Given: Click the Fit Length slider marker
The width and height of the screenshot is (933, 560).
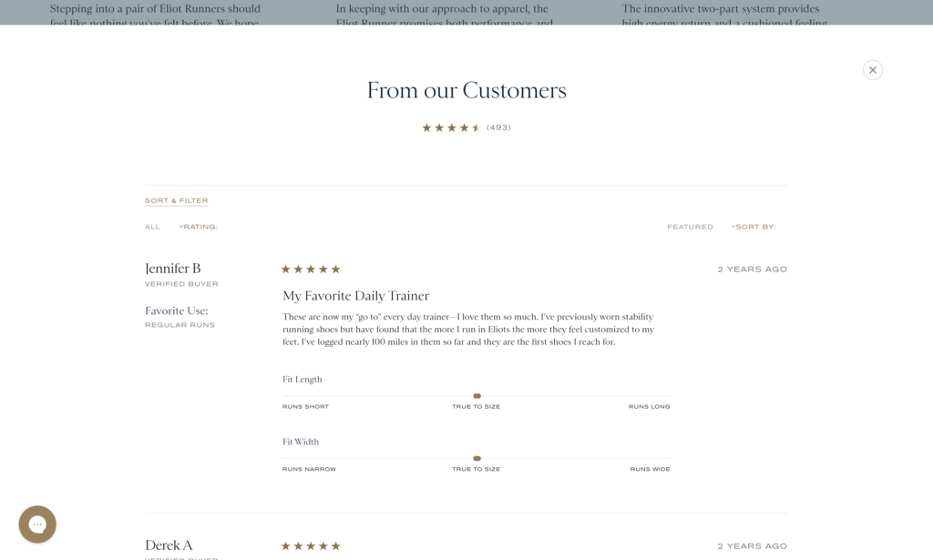Looking at the screenshot, I should 477,396.
